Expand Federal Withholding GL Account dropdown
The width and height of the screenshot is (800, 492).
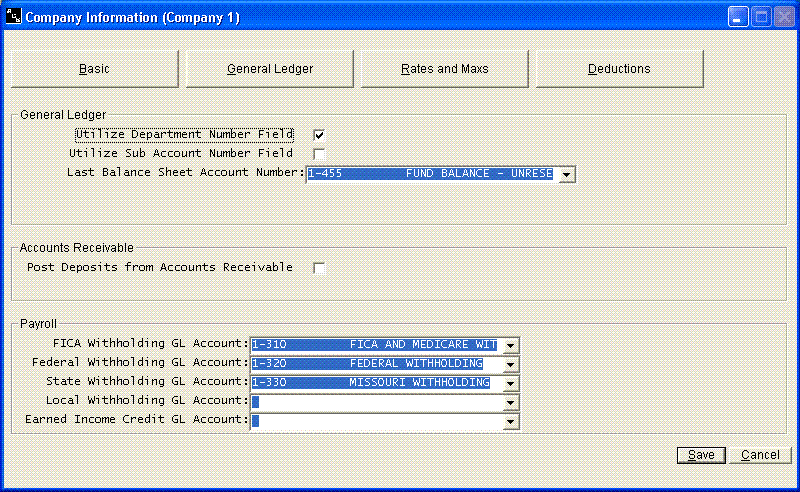pos(510,364)
